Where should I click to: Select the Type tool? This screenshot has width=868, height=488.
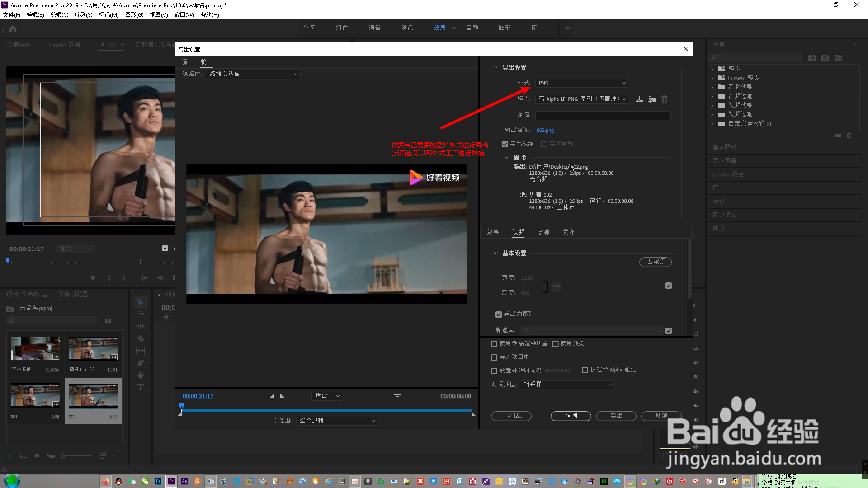tap(141, 387)
